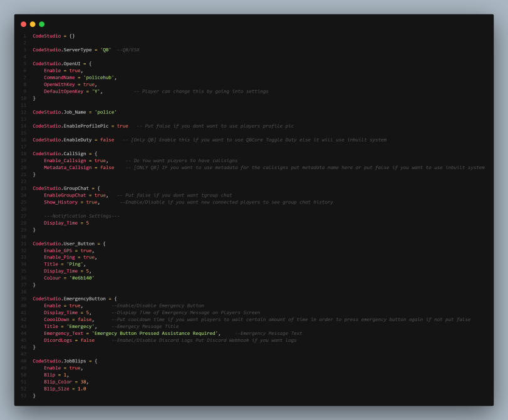Screen dimensions: 508x420
Task: Click the comment mentioning QBCore Toggle Duty
Action: coord(254,140)
